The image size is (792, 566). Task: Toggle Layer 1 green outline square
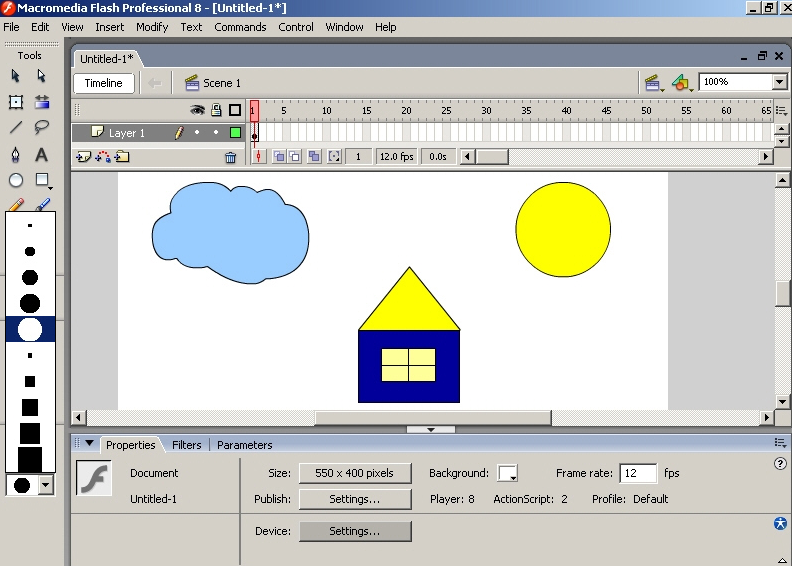(235, 132)
